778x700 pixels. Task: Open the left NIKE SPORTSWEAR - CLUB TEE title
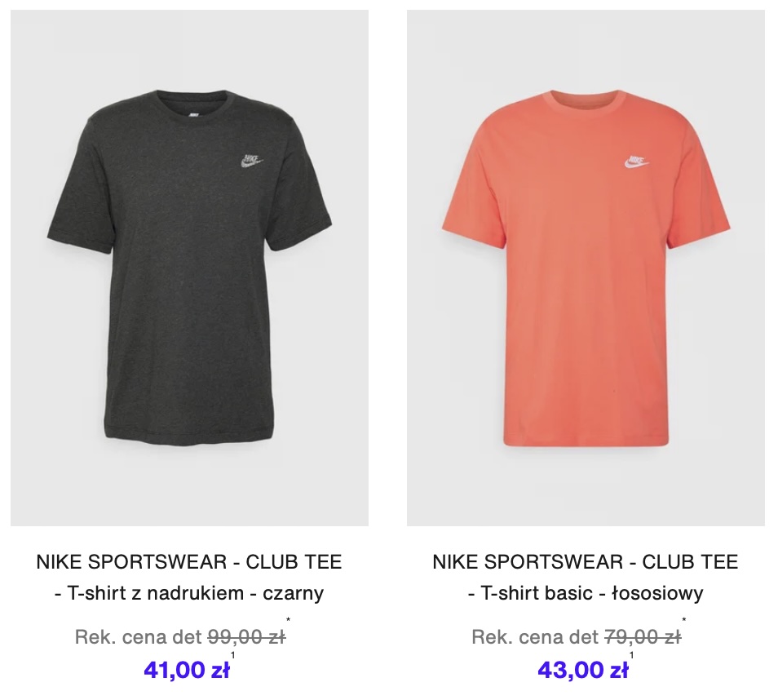click(189, 562)
